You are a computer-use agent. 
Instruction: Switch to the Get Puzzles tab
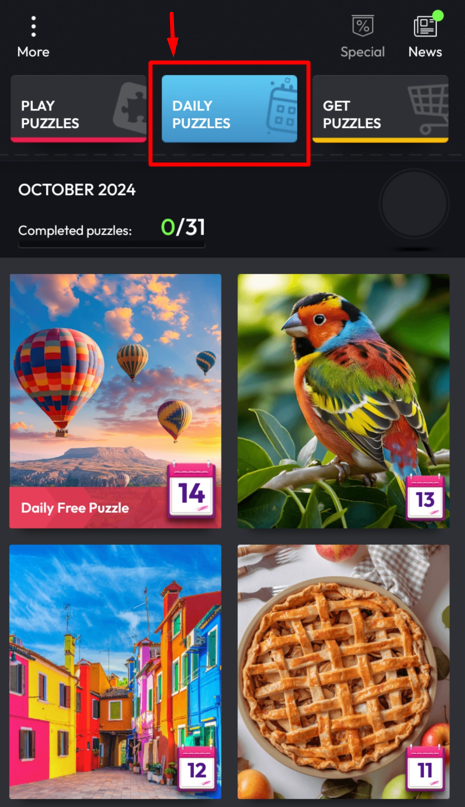coord(381,109)
